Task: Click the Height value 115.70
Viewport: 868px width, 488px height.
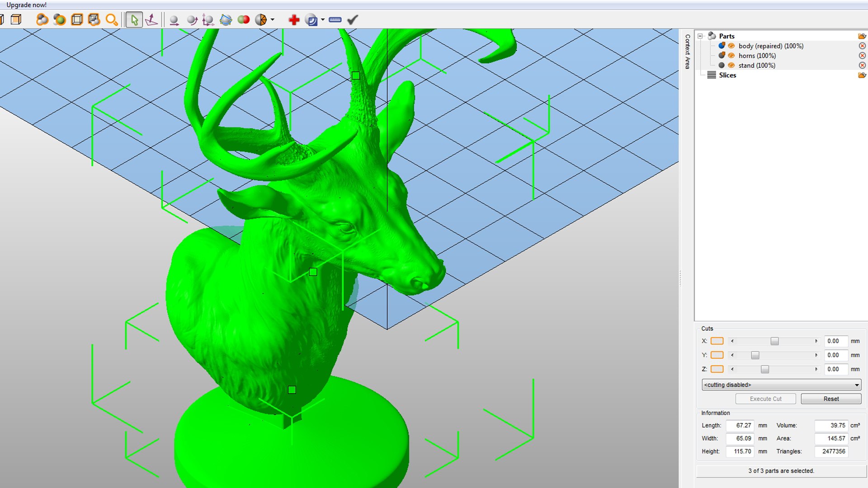Action: pos(740,451)
